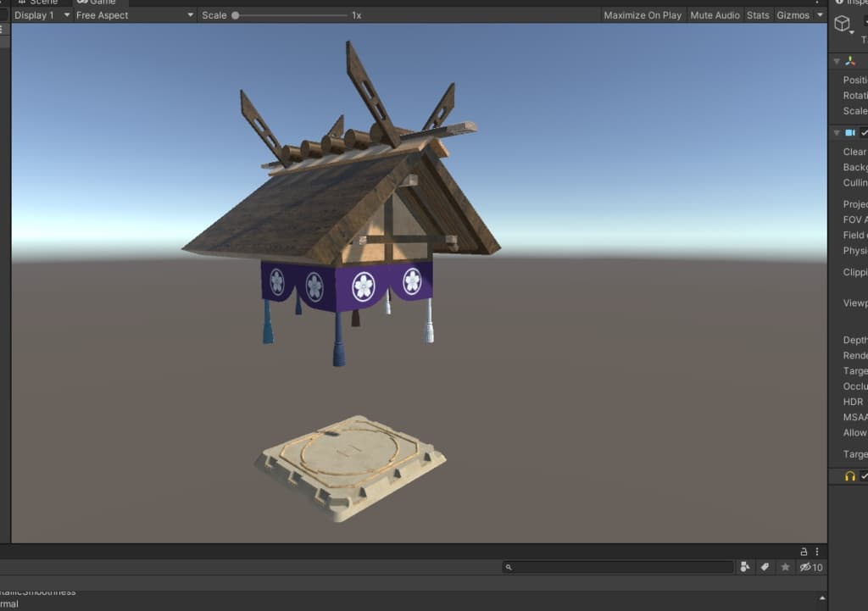Collapse the Camera component foldout
The height and width of the screenshot is (611, 868).
pos(837,133)
